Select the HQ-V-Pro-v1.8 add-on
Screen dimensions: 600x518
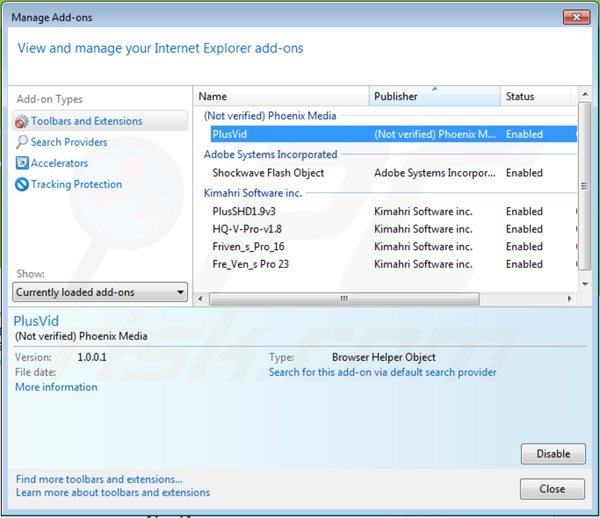click(x=247, y=229)
